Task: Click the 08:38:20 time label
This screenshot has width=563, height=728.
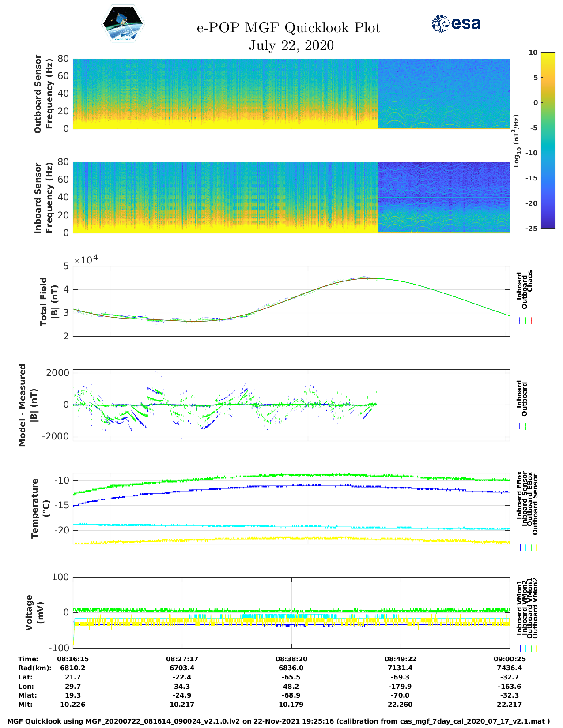Action: click(x=291, y=659)
